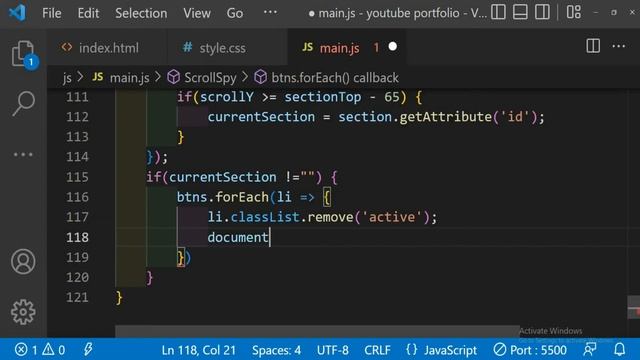The height and width of the screenshot is (360, 640).
Task: Show hidden menus via the menu bar ellipsis
Action: pos(270,12)
